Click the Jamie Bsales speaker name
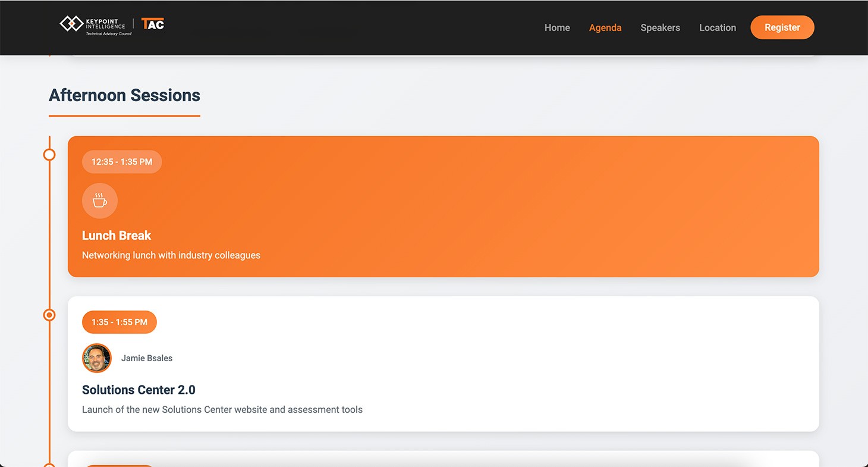The image size is (868, 467). click(x=147, y=358)
